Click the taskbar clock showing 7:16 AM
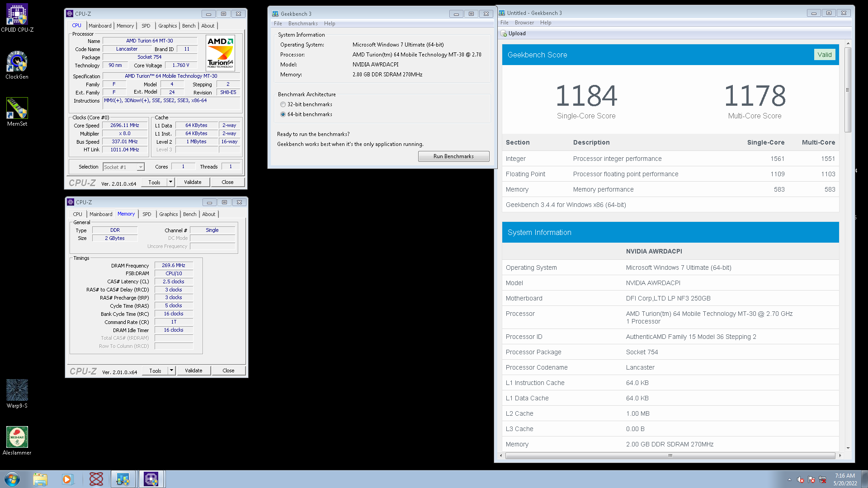 844,479
